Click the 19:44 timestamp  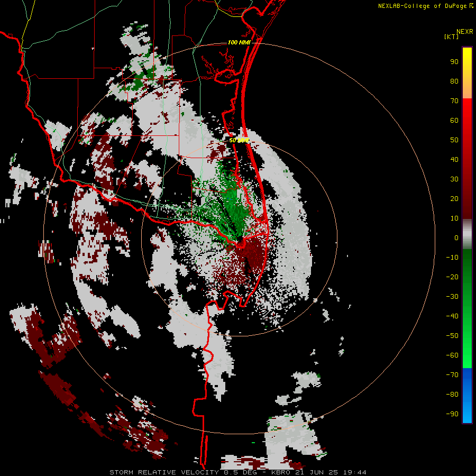tap(354, 472)
